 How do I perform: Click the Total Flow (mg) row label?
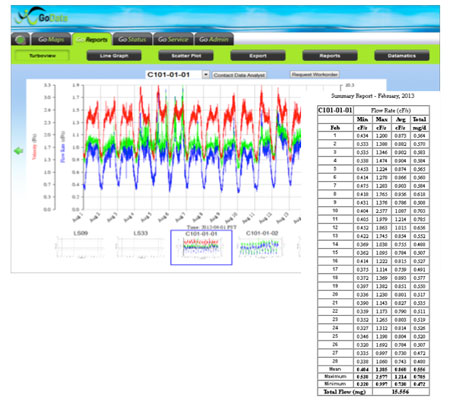pos(345,392)
